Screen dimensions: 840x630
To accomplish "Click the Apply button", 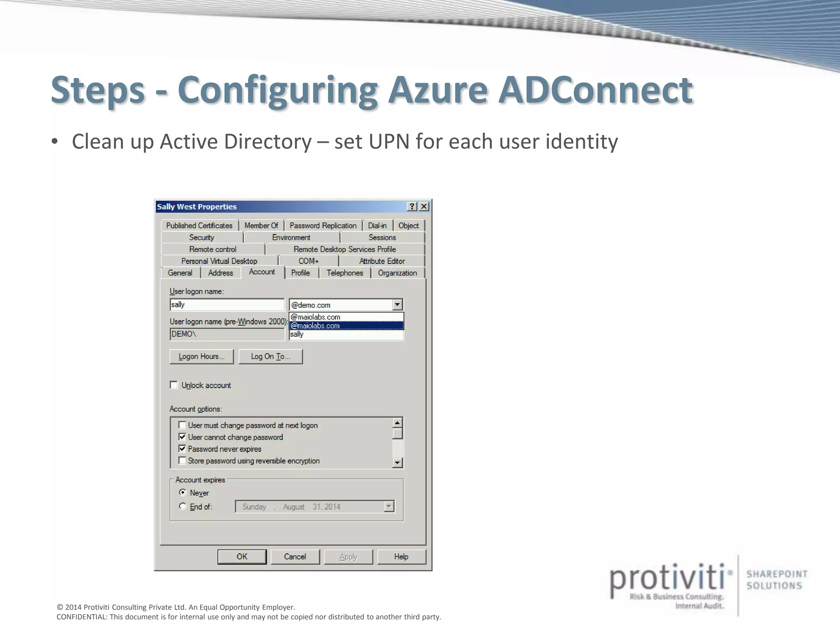I will point(348,557).
